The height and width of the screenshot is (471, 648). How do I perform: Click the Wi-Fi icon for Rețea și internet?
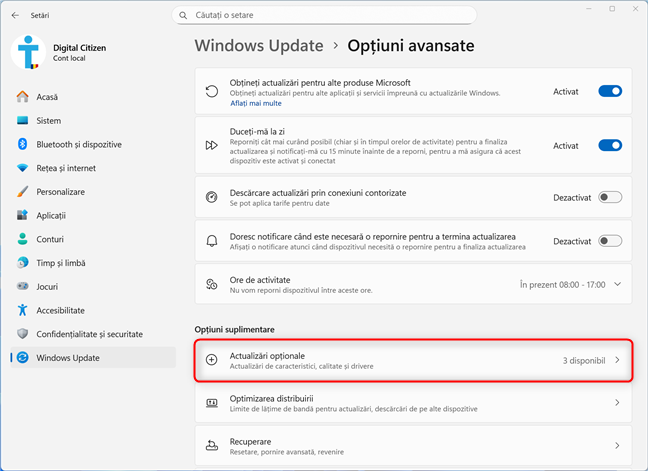[23, 168]
